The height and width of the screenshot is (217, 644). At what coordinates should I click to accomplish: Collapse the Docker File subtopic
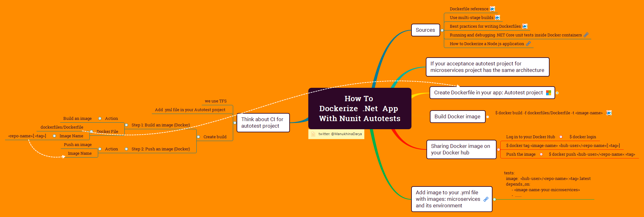coord(91,132)
